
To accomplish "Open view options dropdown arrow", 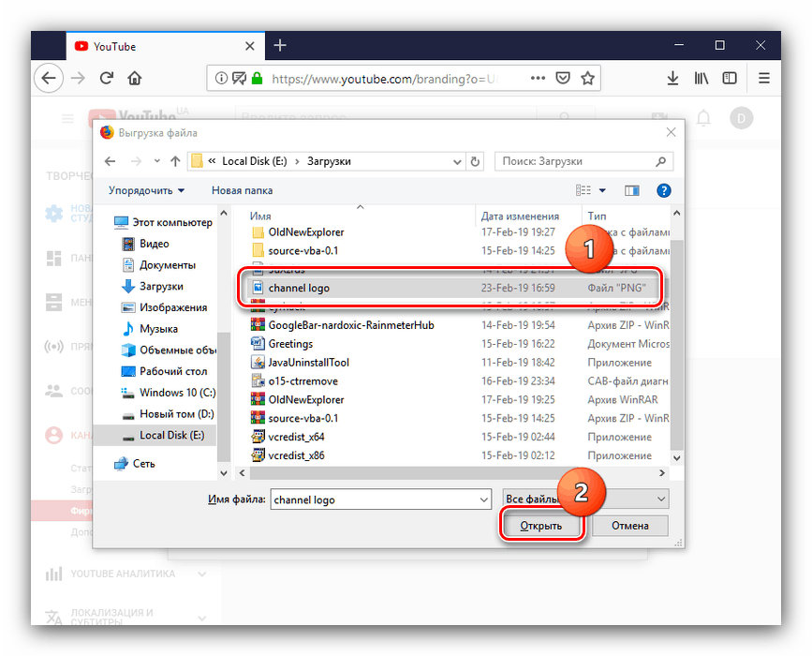I will (602, 190).
